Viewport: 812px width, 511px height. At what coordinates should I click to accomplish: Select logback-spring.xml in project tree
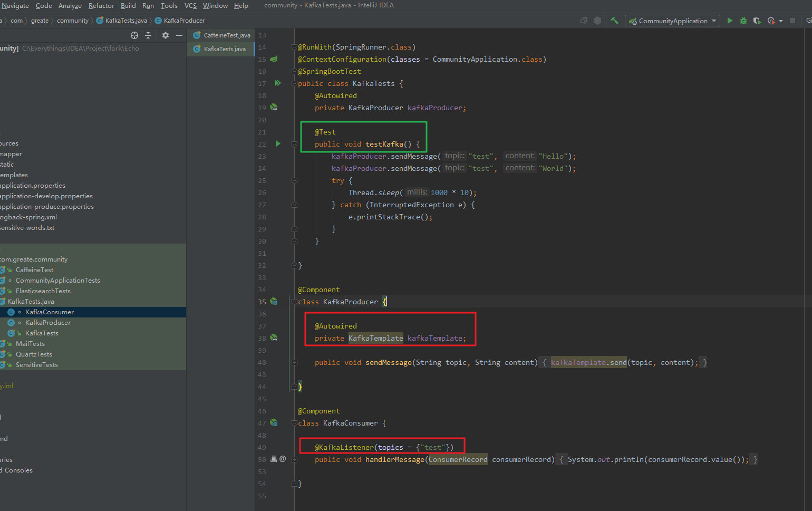(x=28, y=217)
